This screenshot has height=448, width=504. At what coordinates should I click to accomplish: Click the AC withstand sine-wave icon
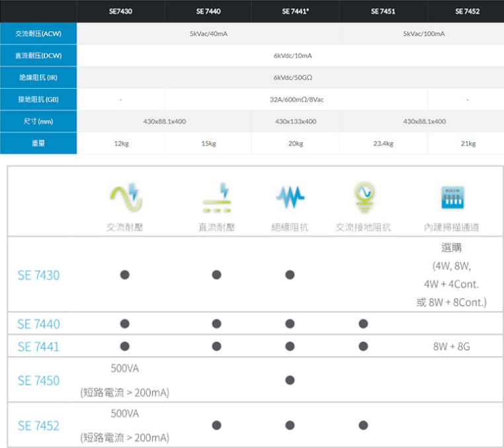click(x=126, y=197)
